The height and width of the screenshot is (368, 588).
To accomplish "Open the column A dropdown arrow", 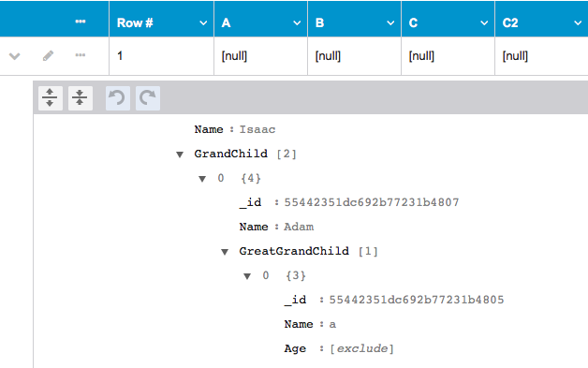I will coord(297,22).
